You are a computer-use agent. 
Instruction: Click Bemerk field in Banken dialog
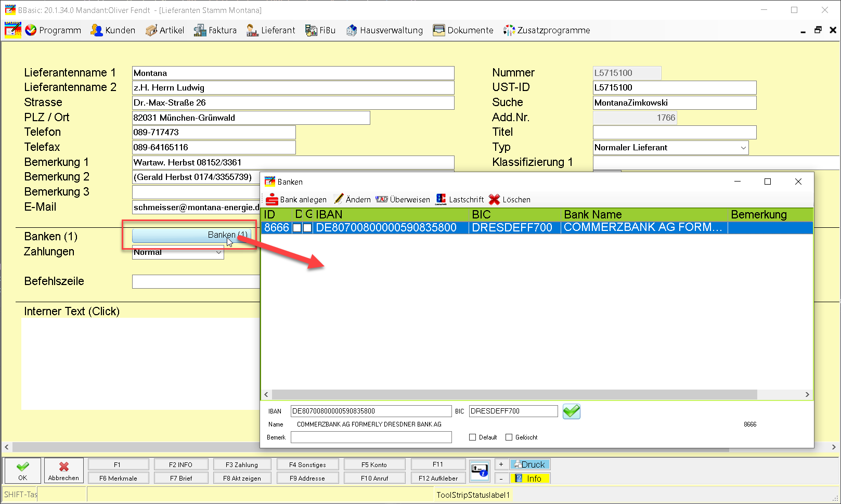tap(371, 437)
